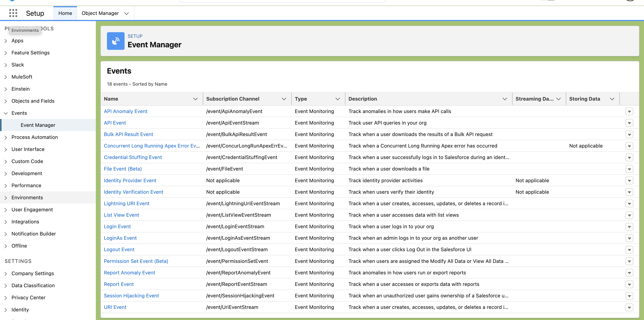The width and height of the screenshot is (644, 320).
Task: Open the Permission Set Event (Beta) link
Action: (x=136, y=261)
